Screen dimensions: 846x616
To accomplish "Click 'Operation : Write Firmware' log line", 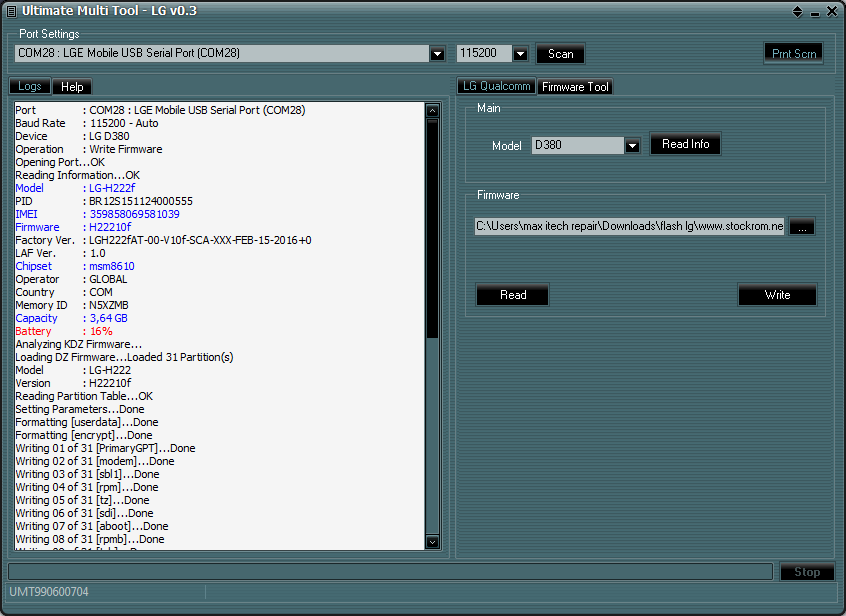I will pyautogui.click(x=88, y=149).
